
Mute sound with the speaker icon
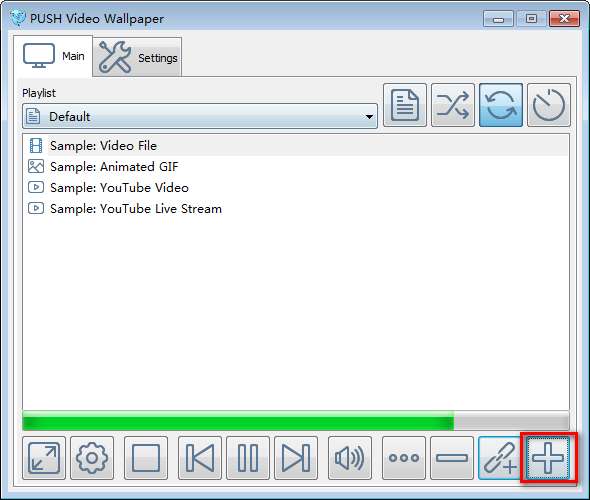click(x=350, y=458)
